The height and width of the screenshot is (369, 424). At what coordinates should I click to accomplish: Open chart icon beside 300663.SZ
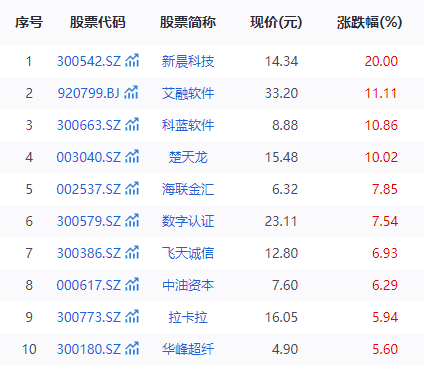point(132,124)
